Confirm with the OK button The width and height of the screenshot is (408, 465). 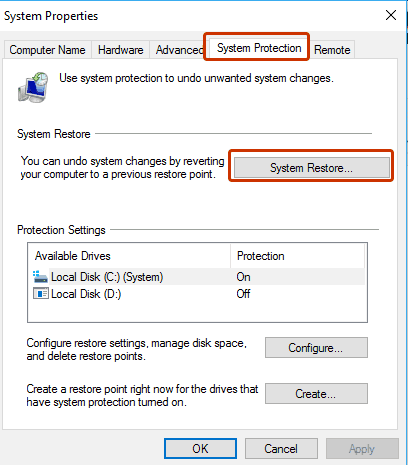click(200, 449)
